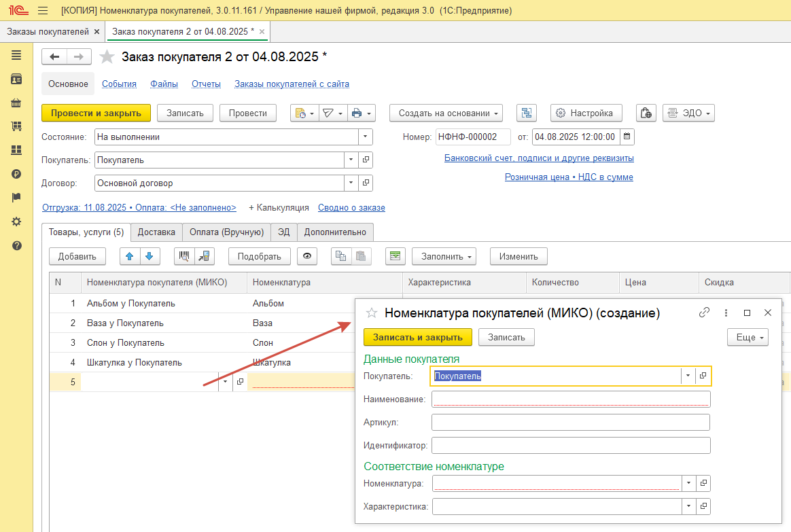Mark the creation dialog as favorite with its star
The height and width of the screenshot is (532, 791).
[371, 313]
